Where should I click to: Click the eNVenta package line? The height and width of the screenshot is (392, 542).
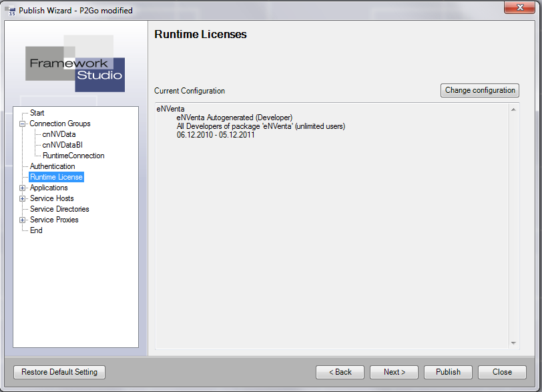(x=170, y=110)
